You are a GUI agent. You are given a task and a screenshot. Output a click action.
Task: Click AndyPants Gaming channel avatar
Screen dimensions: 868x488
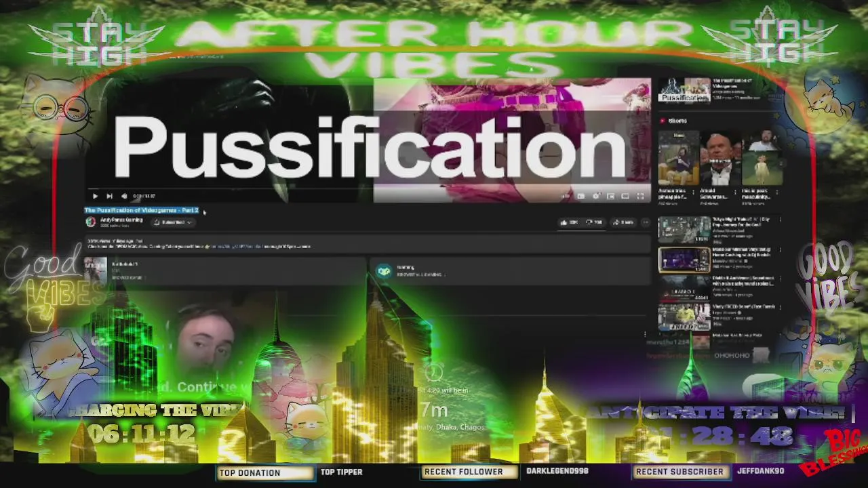[91, 222]
